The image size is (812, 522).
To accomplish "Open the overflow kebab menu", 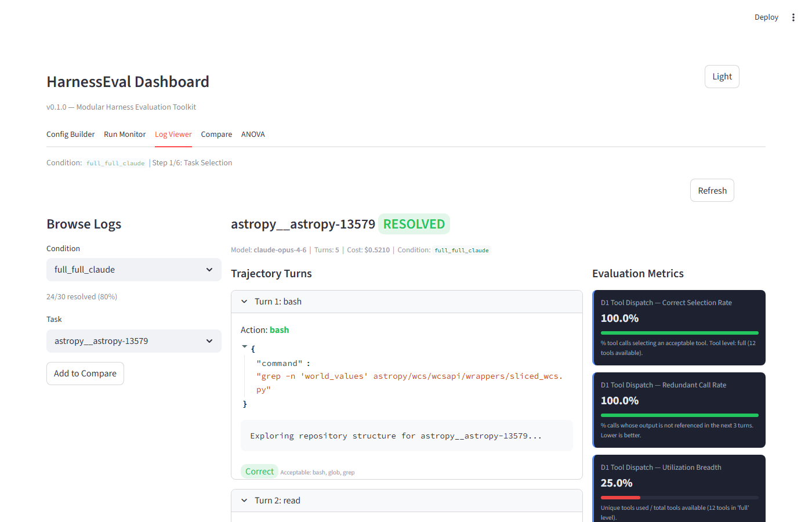I will [793, 17].
